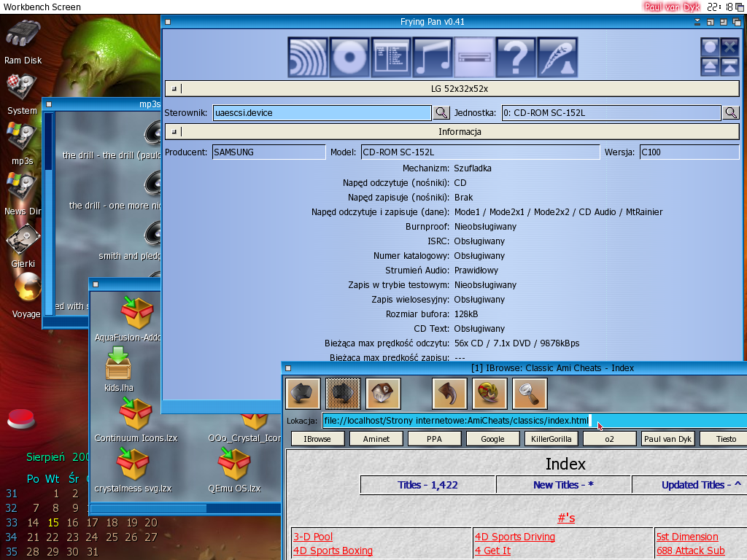Viewport: 747px width, 560px height.
Task: Click the Sterownik uaescsi.device field
Action: tap(322, 113)
